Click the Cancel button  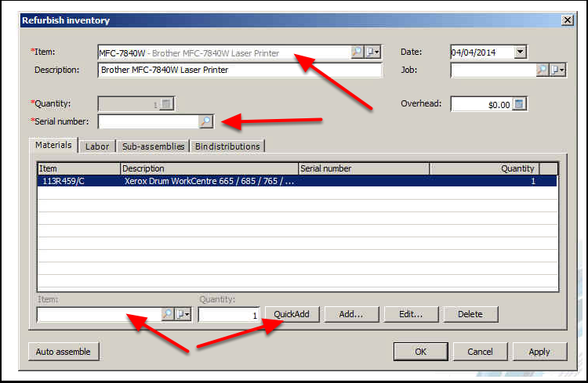[480, 352]
